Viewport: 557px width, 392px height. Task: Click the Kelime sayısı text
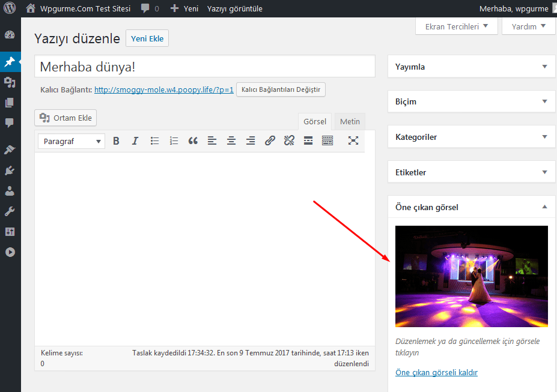tap(62, 353)
